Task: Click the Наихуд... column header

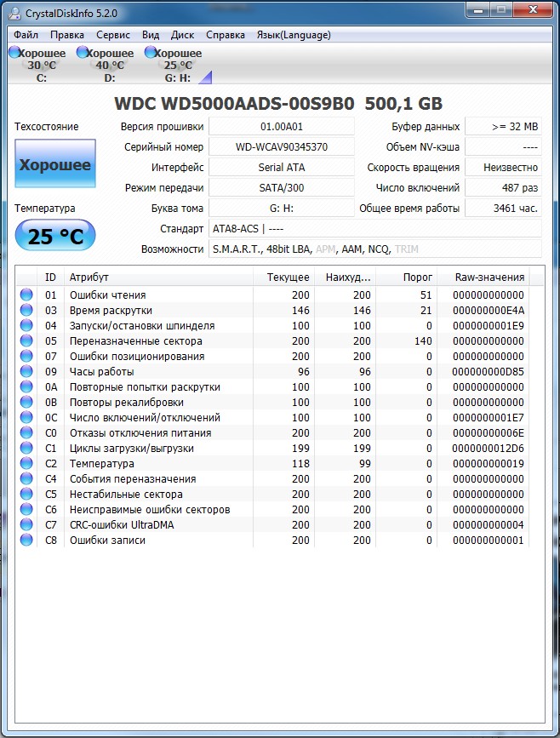Action: 345,277
